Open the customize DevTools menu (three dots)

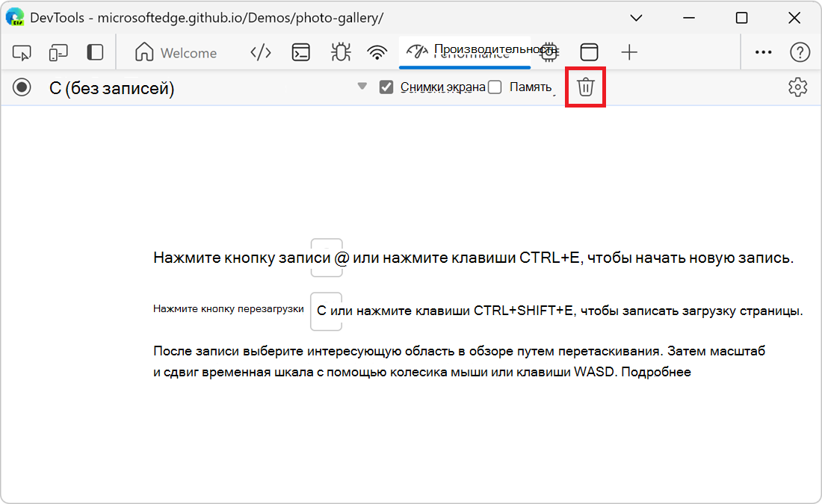point(763,52)
